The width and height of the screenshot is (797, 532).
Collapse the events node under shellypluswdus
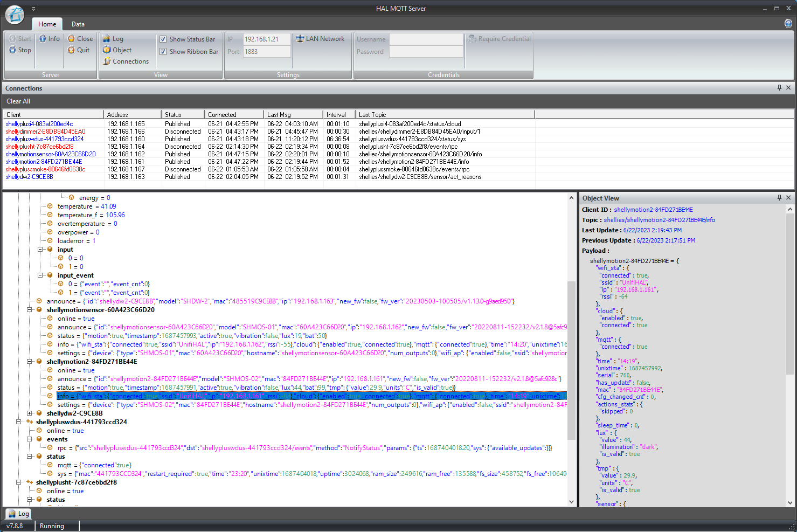30,439
